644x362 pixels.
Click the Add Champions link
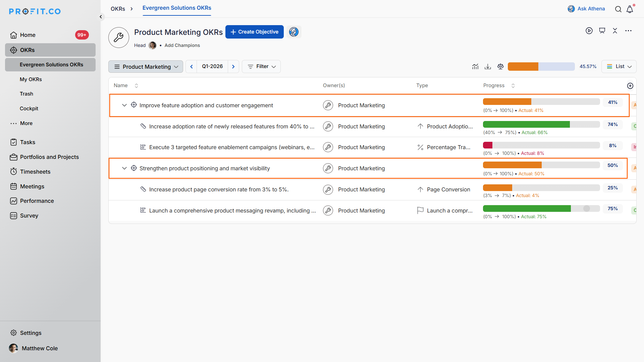click(x=182, y=45)
